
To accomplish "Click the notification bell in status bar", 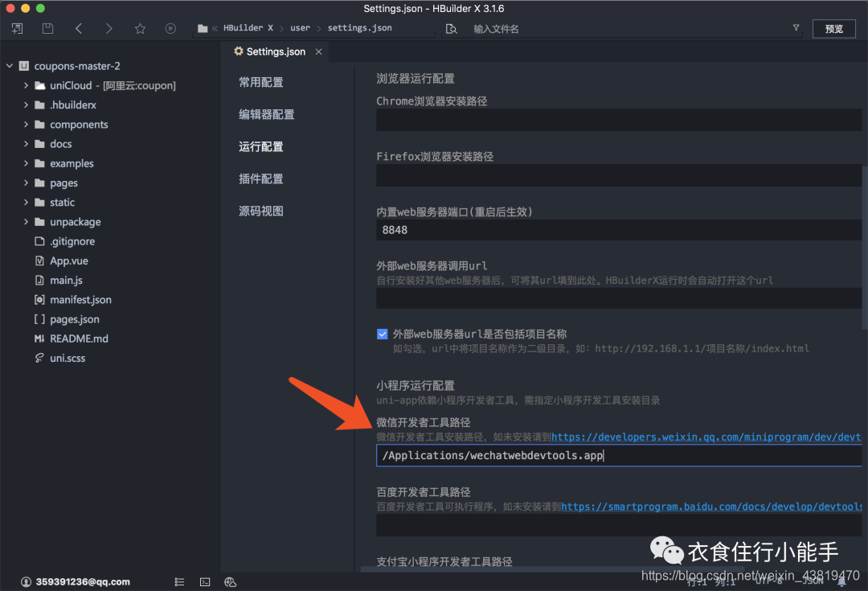I will (x=842, y=581).
